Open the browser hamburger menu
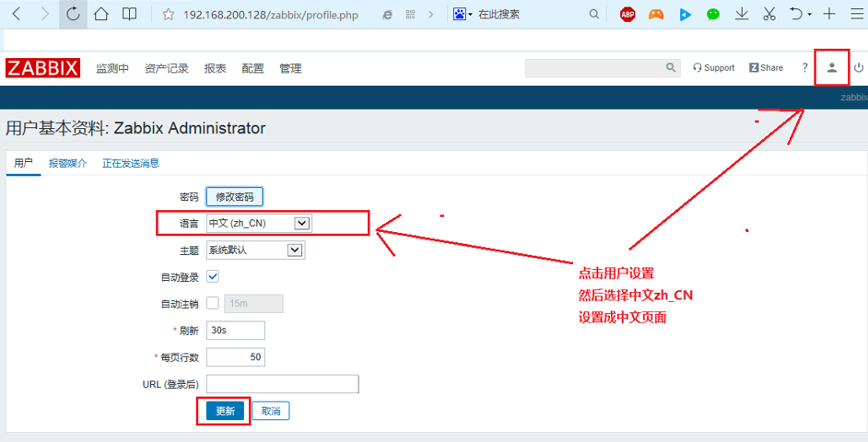This screenshot has height=442, width=868. pos(856,15)
